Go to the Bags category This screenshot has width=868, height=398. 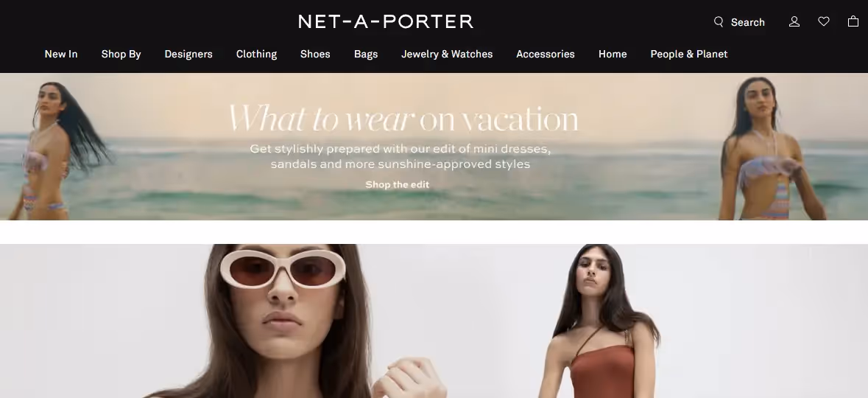366,54
